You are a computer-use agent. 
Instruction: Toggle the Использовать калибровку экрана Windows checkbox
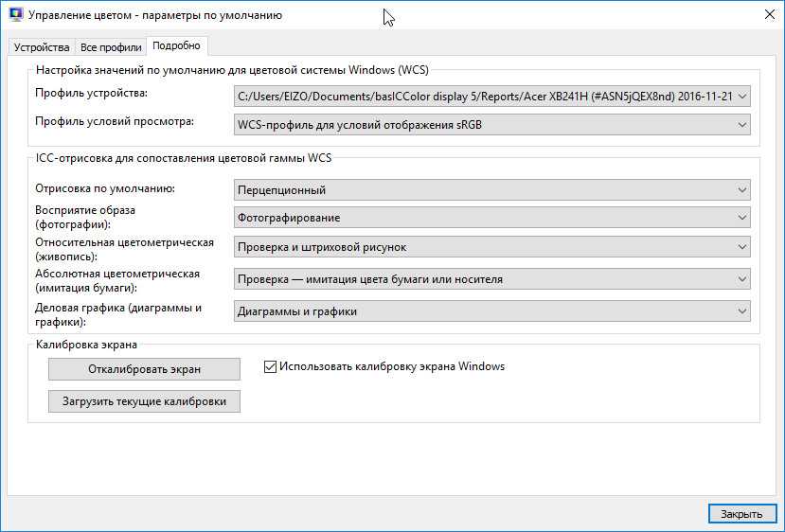[270, 366]
